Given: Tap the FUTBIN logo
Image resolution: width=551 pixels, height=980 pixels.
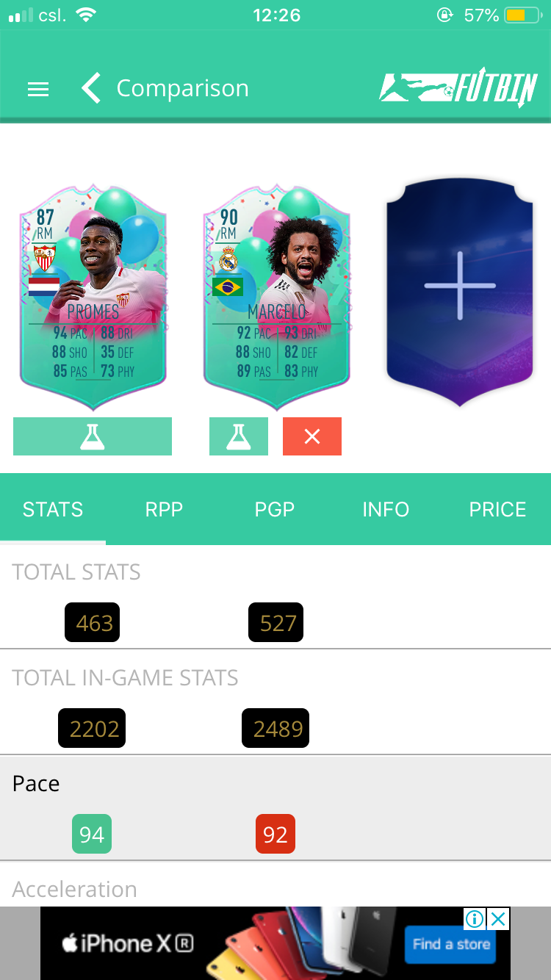Looking at the screenshot, I should (458, 90).
